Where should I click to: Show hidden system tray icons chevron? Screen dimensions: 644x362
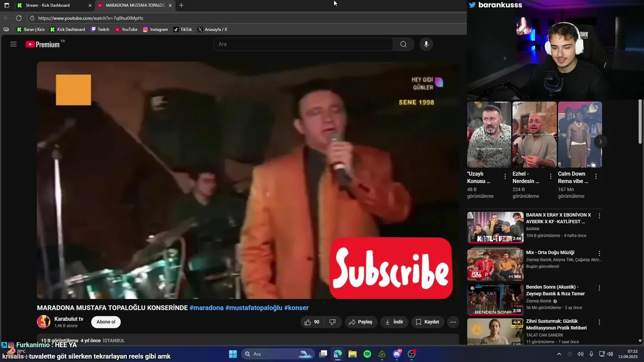tap(559, 354)
